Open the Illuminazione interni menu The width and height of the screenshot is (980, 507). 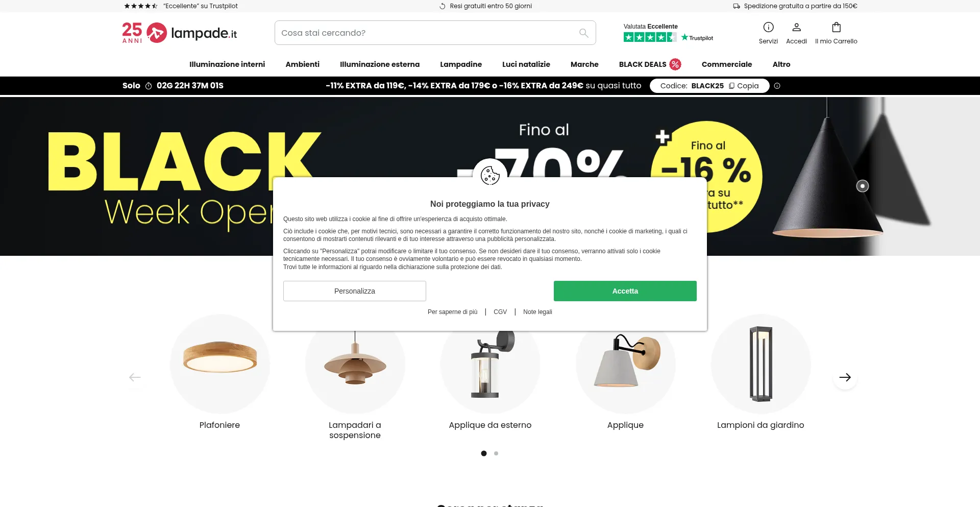[x=227, y=64]
